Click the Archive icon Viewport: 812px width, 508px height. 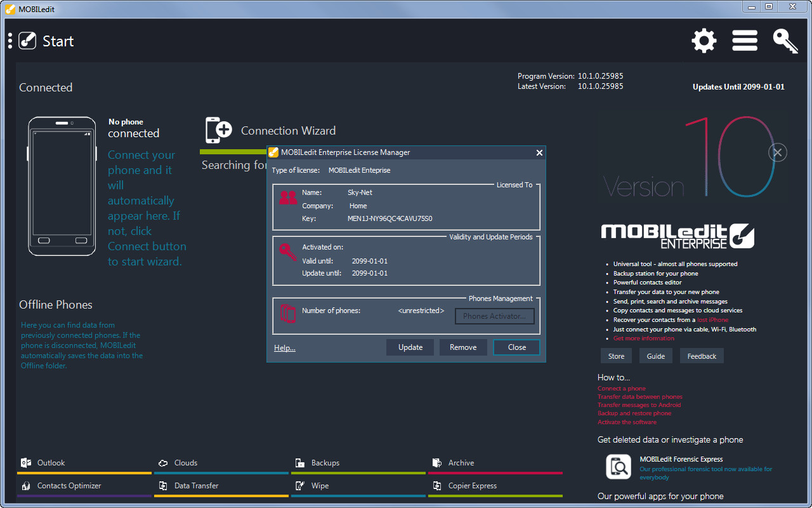pos(437,463)
